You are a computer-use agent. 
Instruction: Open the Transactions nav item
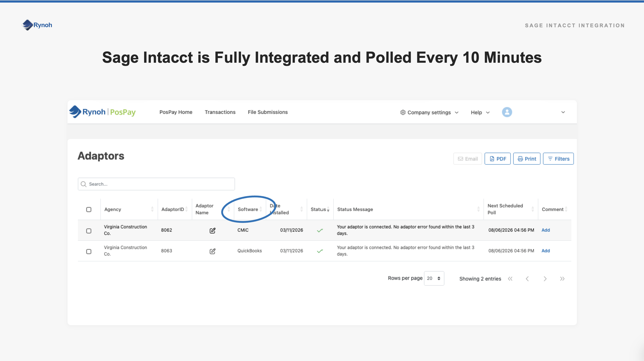(x=220, y=112)
